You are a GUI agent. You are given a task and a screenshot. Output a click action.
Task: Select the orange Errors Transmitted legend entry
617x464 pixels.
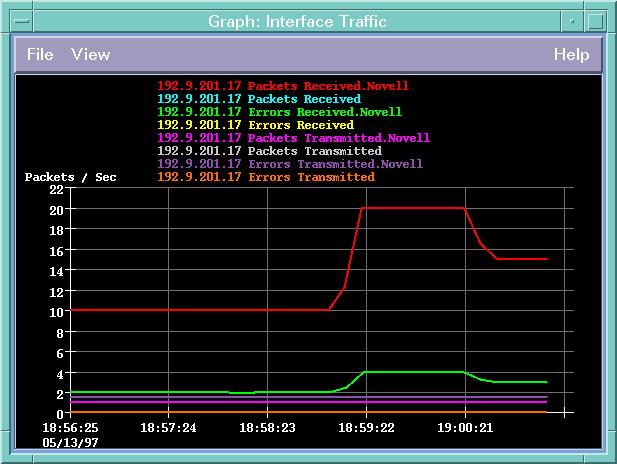pyautogui.click(x=266, y=177)
